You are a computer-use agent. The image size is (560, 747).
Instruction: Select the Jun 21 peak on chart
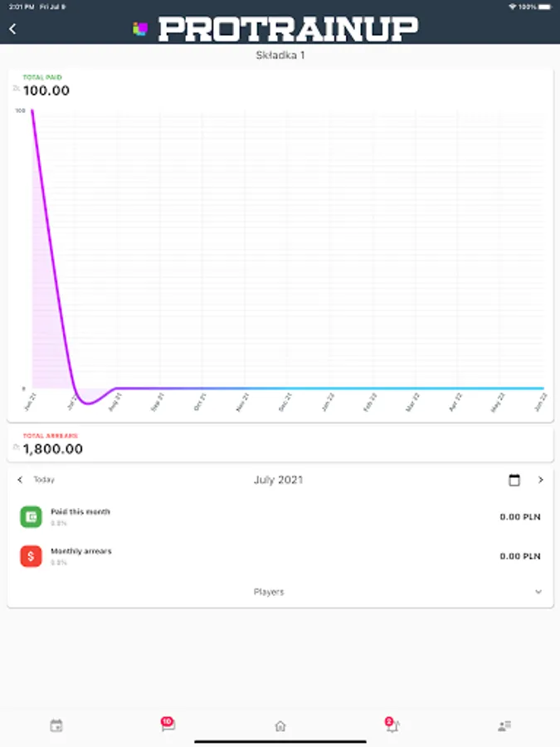pyautogui.click(x=32, y=111)
